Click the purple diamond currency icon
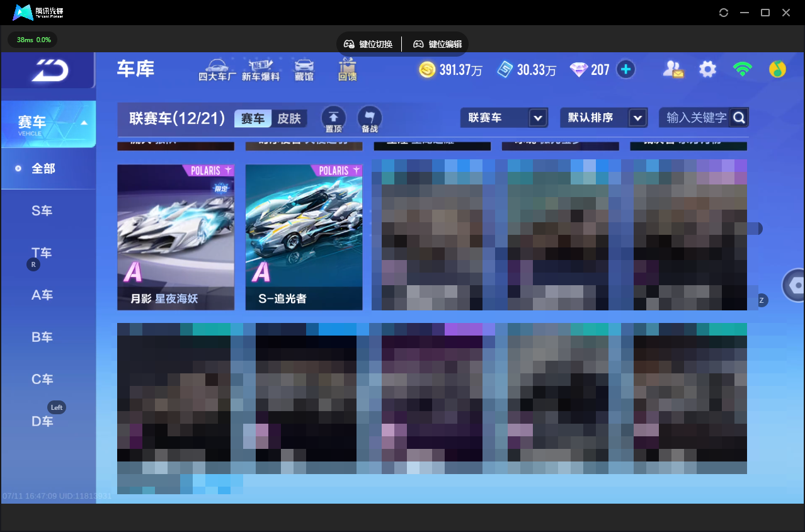The width and height of the screenshot is (805, 532). pos(579,70)
